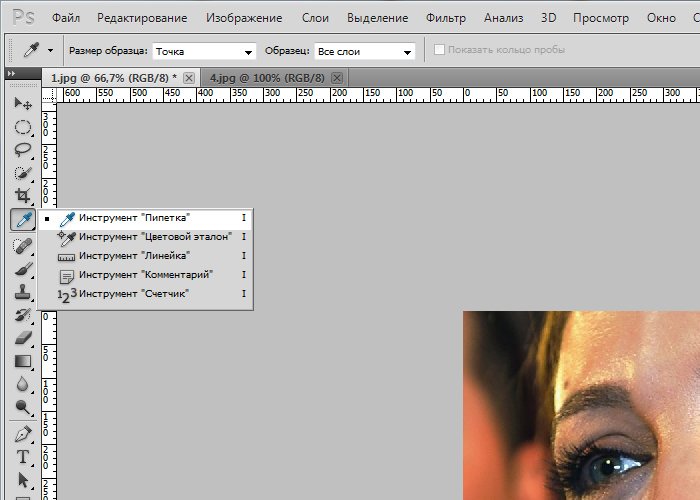Select the Healing Brush tool
The height and width of the screenshot is (500, 700).
pos(22,245)
